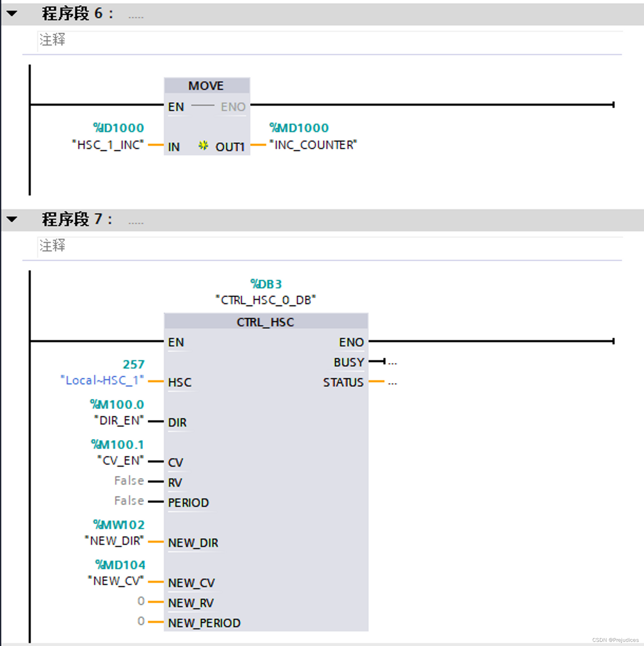Click the 注释 comment field of network 7
This screenshot has width=644, height=646.
330,246
